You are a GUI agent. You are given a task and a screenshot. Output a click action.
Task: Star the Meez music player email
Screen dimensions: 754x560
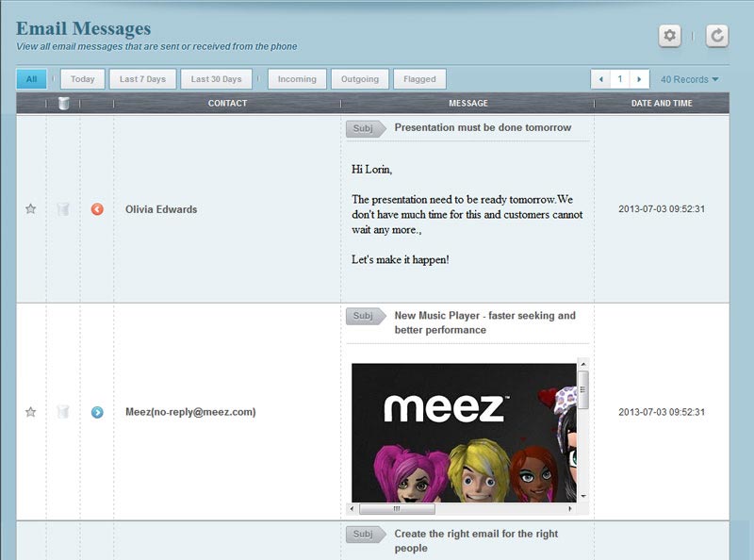click(28, 412)
